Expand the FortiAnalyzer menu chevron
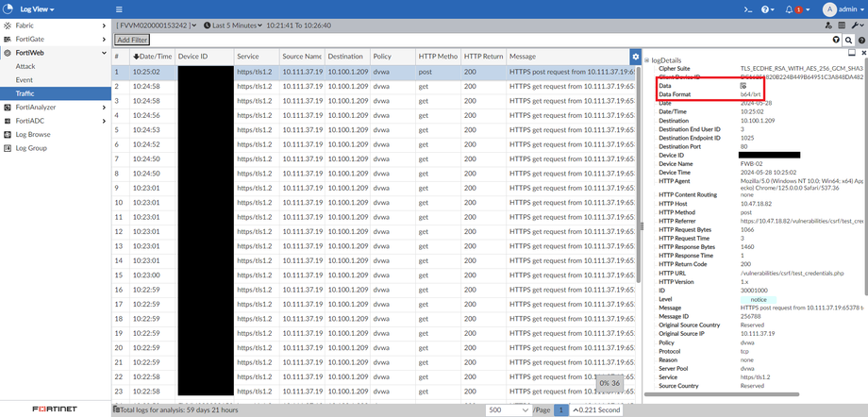This screenshot has width=868, height=417. [104, 108]
